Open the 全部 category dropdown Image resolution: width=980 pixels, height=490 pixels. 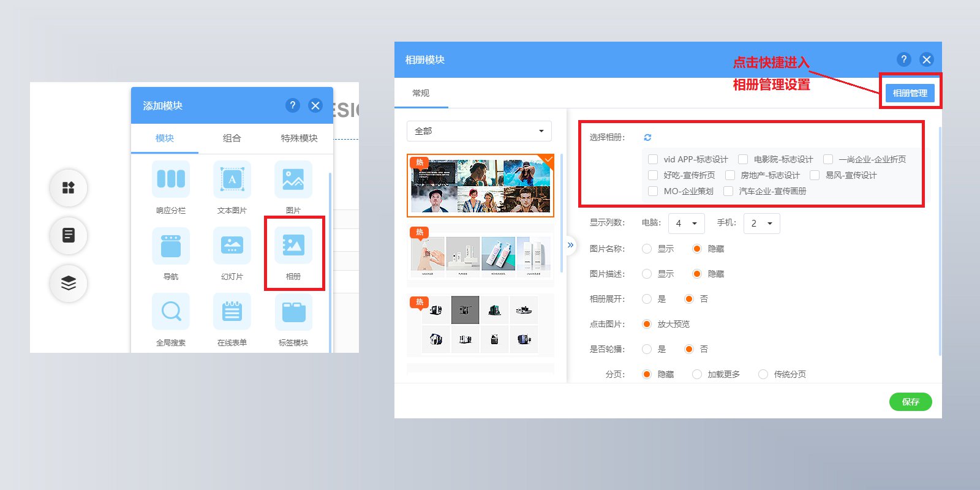click(479, 131)
